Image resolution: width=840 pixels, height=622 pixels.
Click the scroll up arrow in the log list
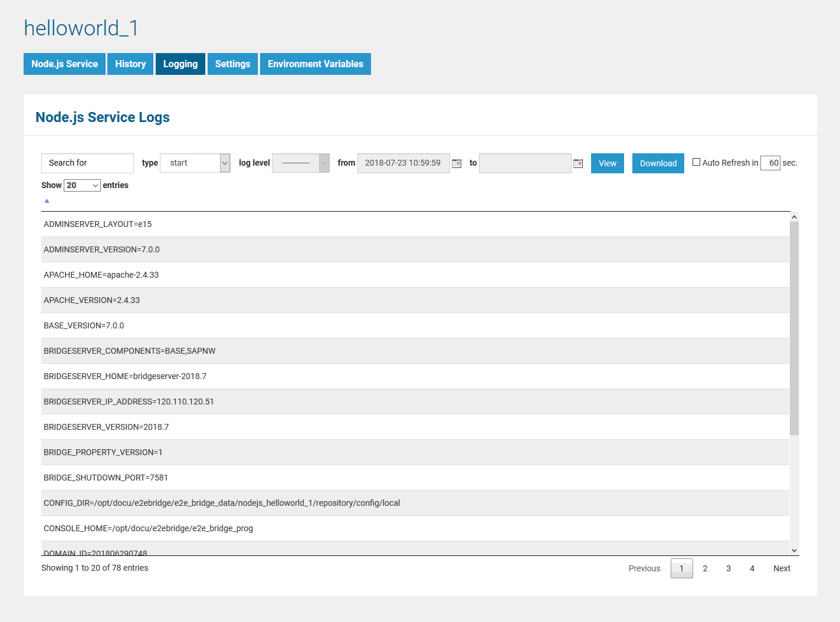click(794, 217)
